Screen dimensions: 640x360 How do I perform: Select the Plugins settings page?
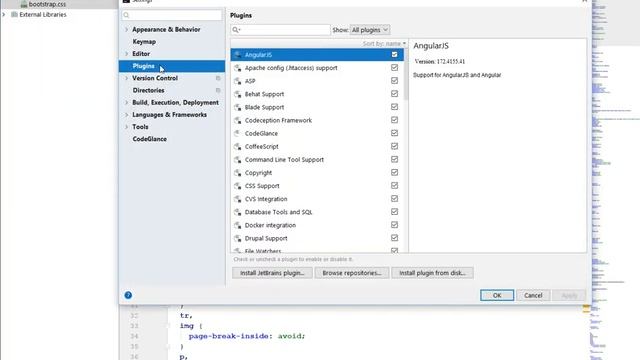tap(172, 66)
